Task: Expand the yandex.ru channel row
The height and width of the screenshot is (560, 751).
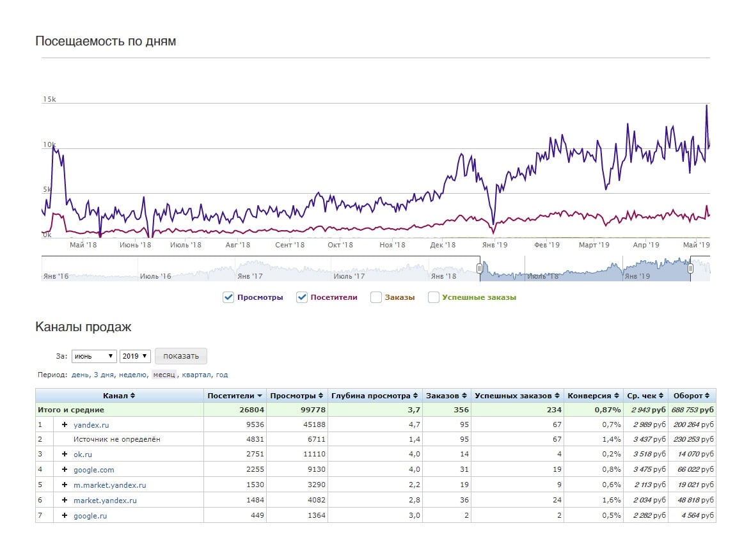Action: (x=65, y=424)
